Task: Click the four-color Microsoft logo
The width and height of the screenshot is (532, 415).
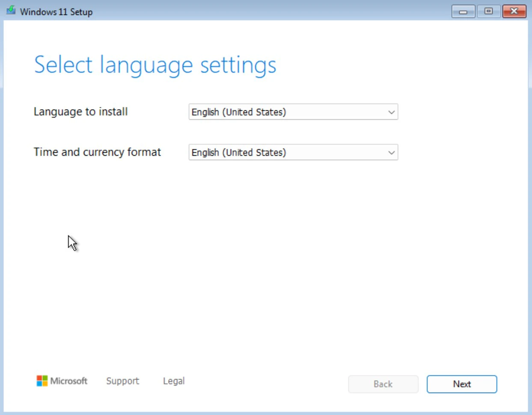Action: [x=42, y=381]
